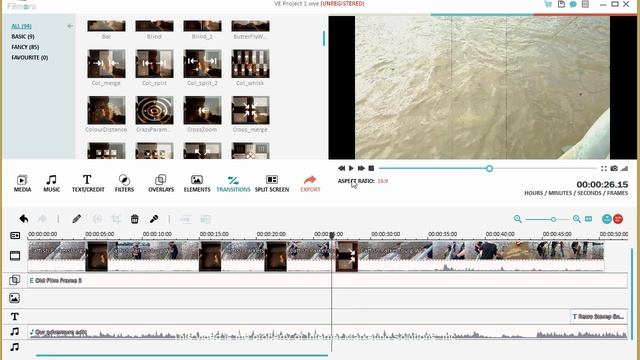Screen dimensions: 640x360
Task: Click the preview progress slider handle
Action: click(x=489, y=168)
